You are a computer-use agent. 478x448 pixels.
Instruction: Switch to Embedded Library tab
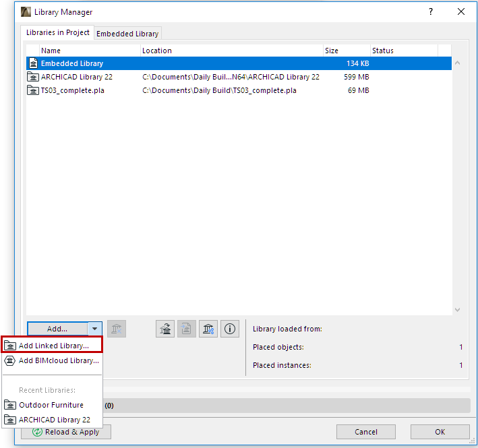tap(127, 34)
